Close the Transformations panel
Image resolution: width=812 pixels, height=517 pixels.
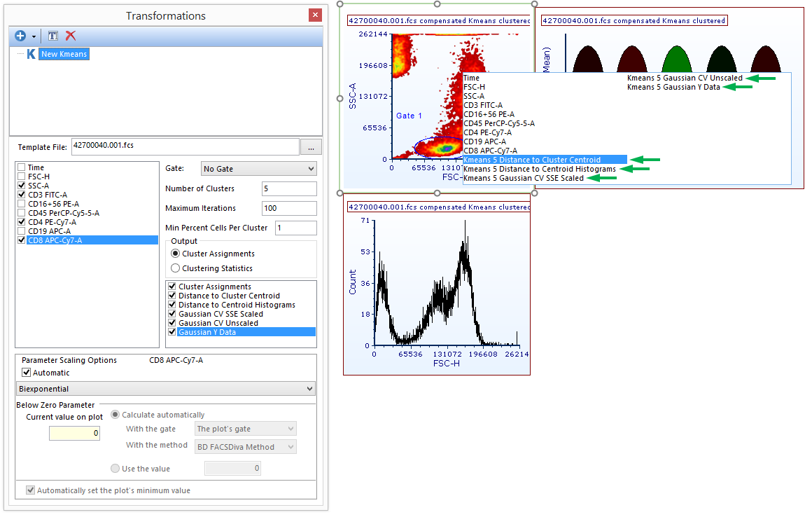[315, 15]
